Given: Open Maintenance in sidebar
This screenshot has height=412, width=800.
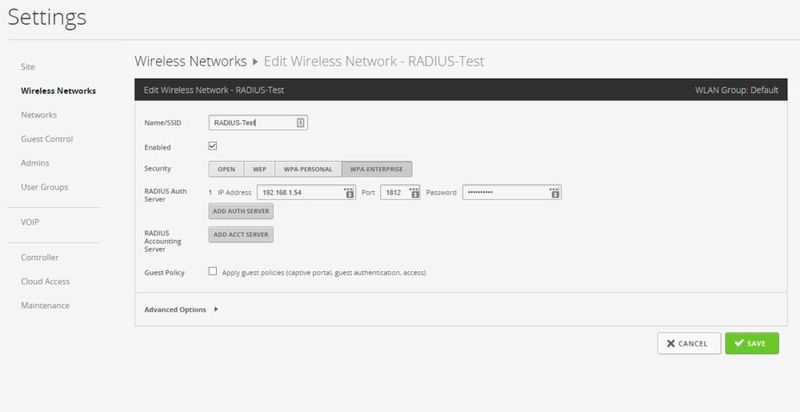Looking at the screenshot, I should [x=45, y=305].
